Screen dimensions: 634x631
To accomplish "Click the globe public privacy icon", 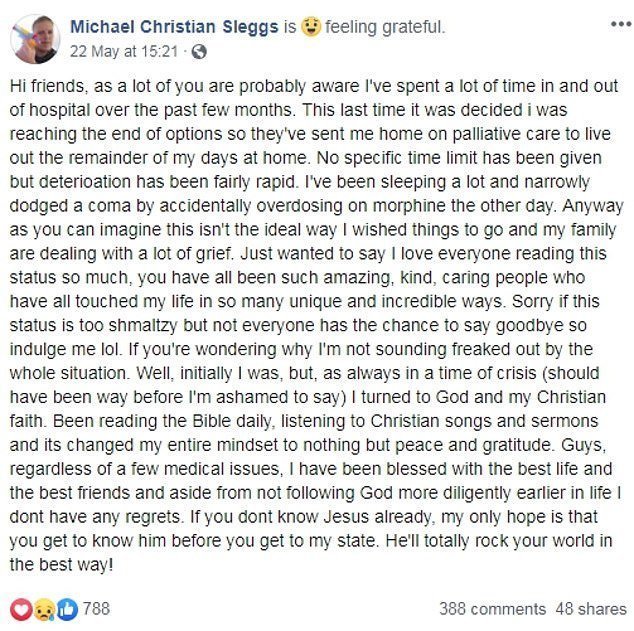I will (x=199, y=50).
